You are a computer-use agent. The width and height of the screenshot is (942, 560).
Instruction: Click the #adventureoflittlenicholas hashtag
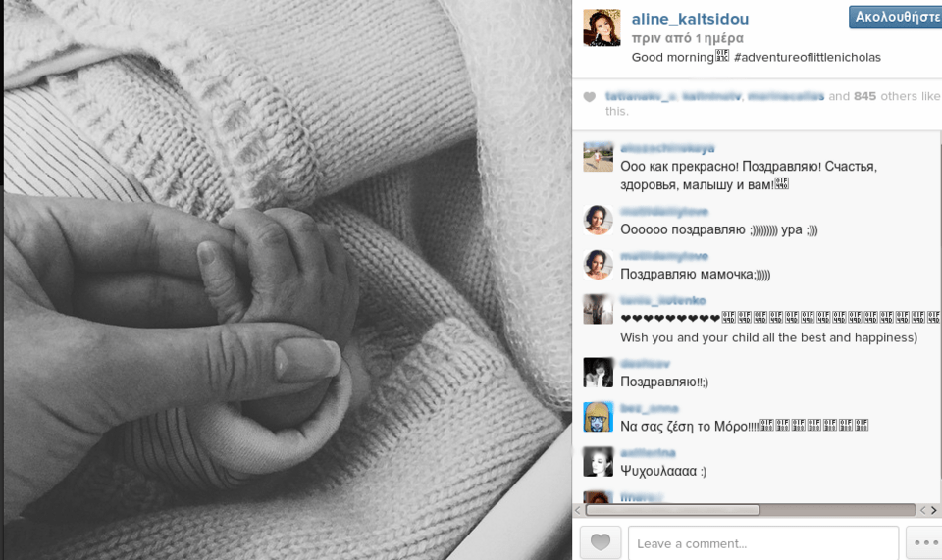point(807,57)
